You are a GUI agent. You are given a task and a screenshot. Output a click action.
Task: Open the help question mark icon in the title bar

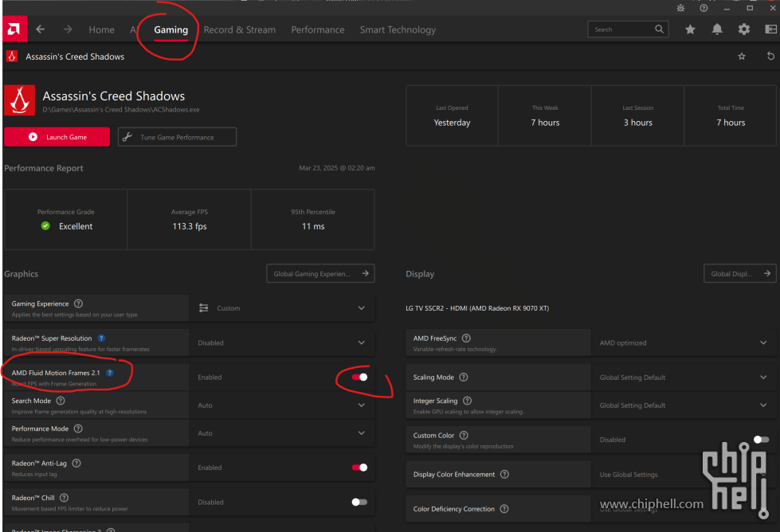[704, 8]
